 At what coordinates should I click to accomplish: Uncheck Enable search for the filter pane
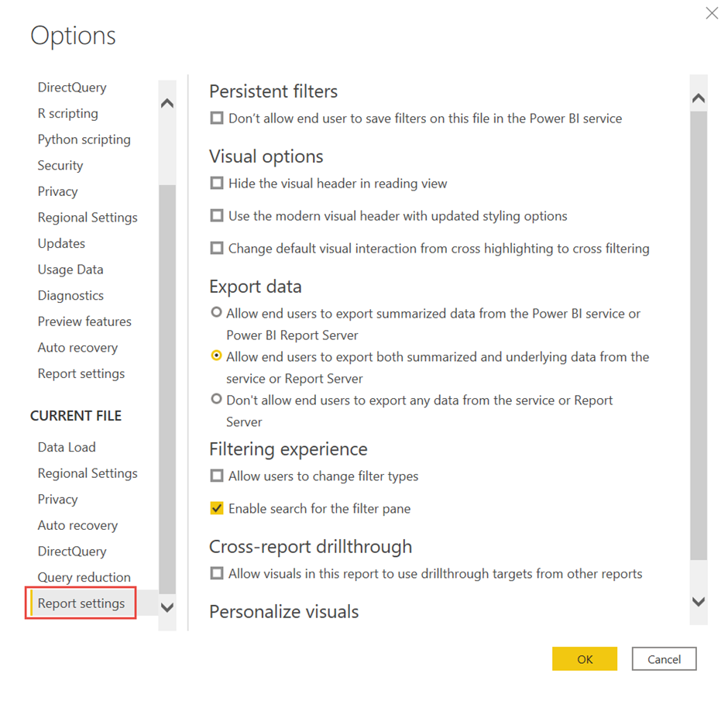tap(217, 509)
